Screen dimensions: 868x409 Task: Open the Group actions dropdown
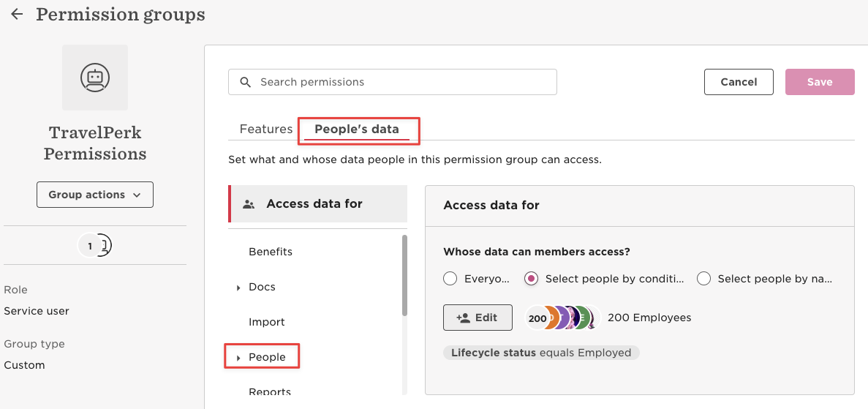click(94, 195)
